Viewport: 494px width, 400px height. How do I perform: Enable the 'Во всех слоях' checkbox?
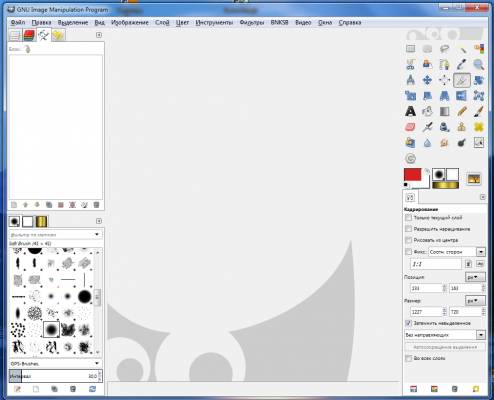(408, 358)
